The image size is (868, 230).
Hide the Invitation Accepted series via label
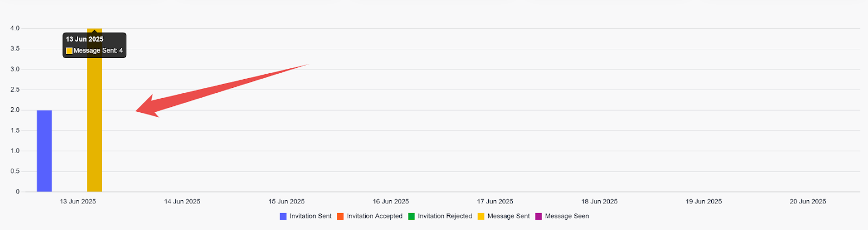coord(374,216)
